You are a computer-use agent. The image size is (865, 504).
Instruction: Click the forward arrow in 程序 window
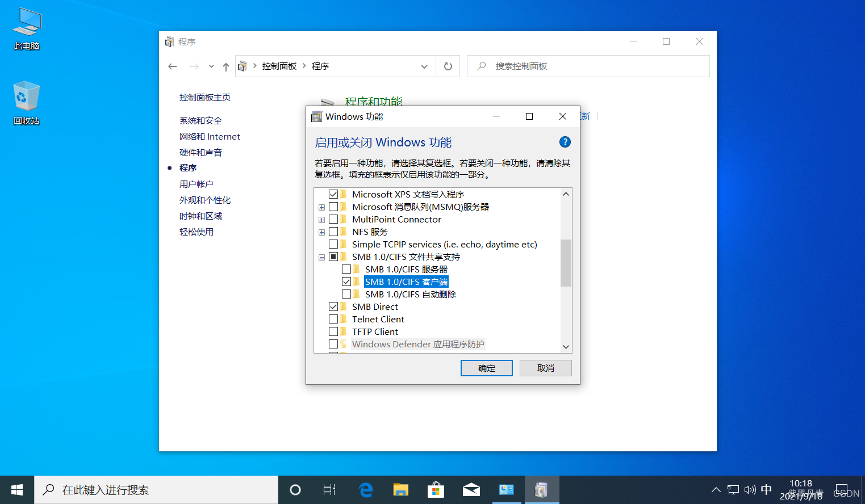(194, 66)
